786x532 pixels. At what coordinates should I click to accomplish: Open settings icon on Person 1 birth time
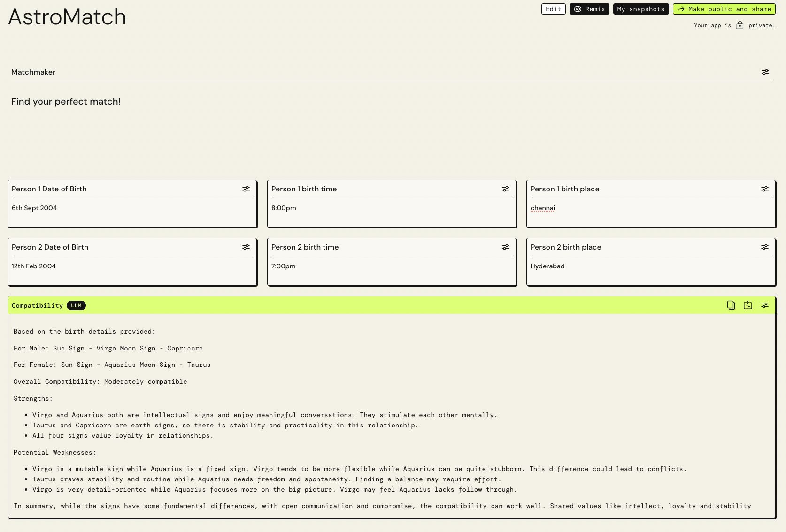tap(506, 189)
